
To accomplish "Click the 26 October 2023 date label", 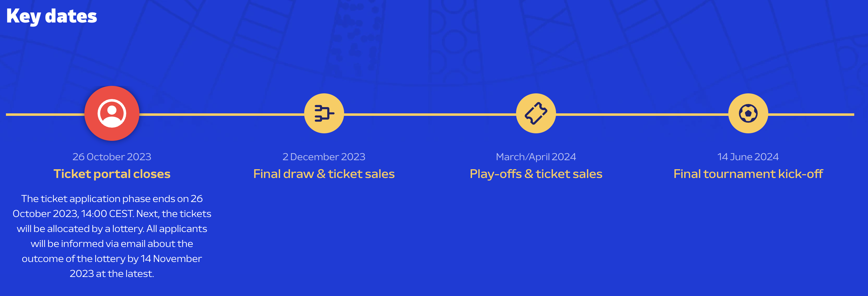I will tap(112, 157).
